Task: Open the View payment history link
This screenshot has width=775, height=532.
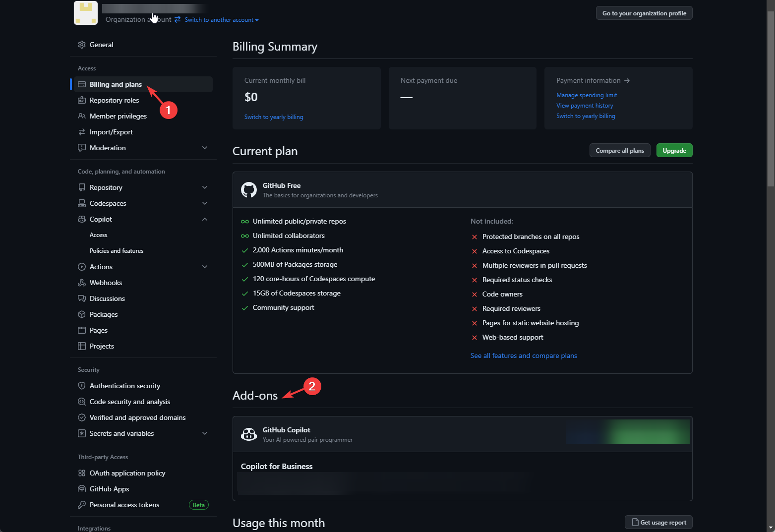Action: point(585,106)
